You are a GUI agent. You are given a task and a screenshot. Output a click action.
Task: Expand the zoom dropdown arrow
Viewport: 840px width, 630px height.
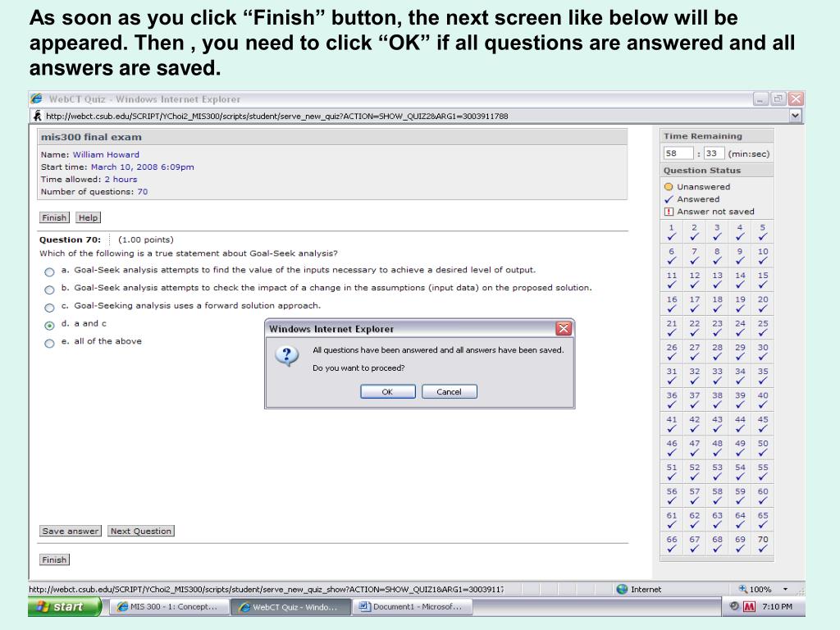tap(785, 589)
